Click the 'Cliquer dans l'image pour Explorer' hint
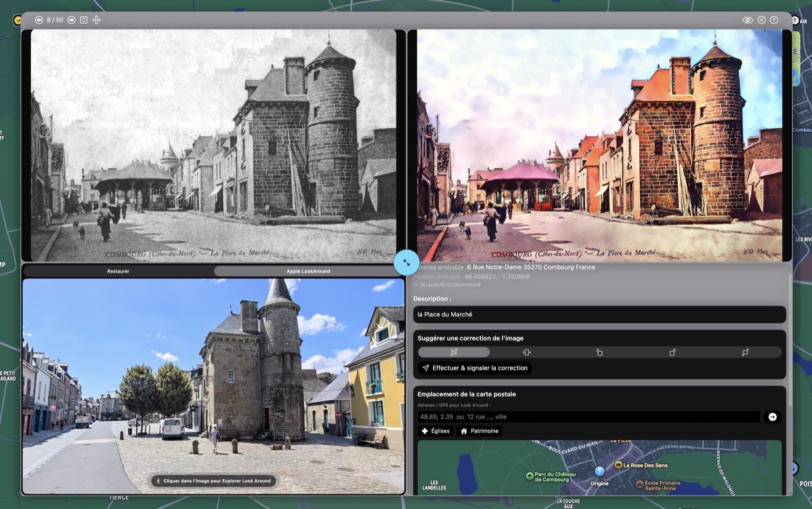The image size is (812, 509). coord(213,481)
